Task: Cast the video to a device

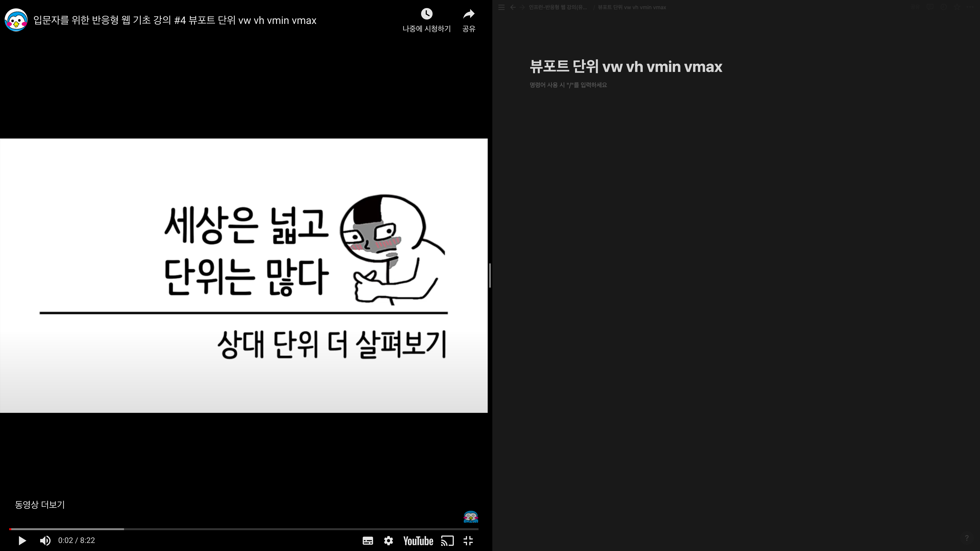Action: coord(447,540)
